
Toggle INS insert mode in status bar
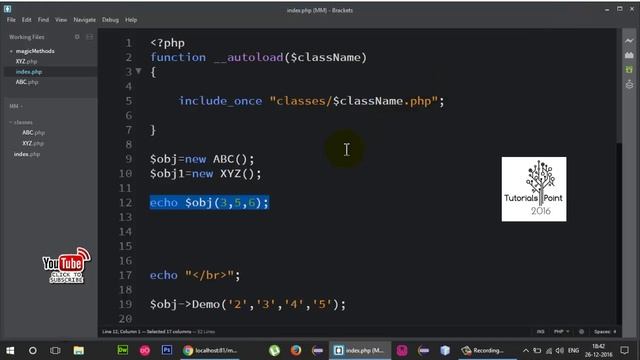click(540, 331)
